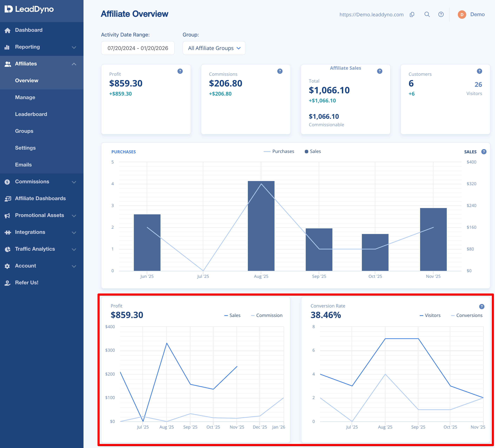
Task: Click the Jun '25 sales bar
Action: tap(147, 243)
